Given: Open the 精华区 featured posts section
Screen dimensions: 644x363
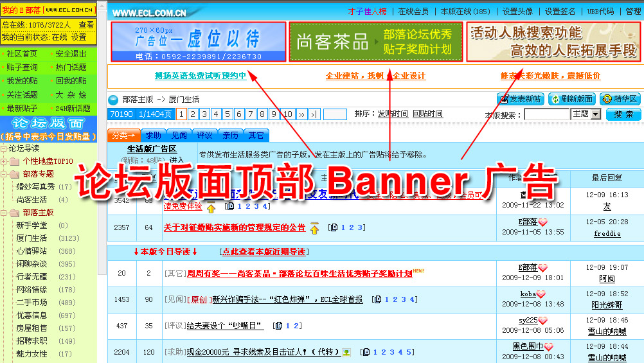Looking at the screenshot, I should coord(620,99).
